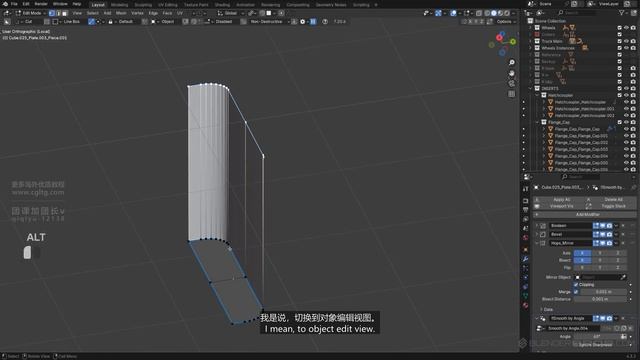Remove the Hops_Mirror modifier with X
The height and width of the screenshot is (360, 640).
click(623, 243)
